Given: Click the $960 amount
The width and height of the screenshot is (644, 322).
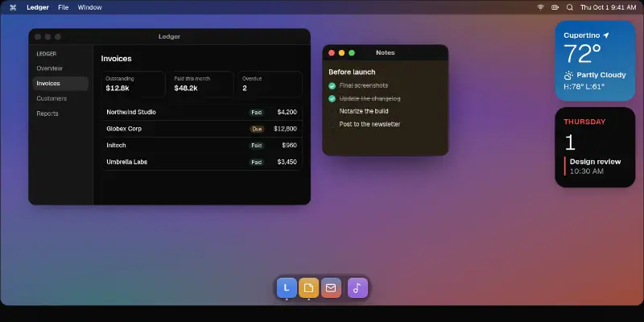Looking at the screenshot, I should [x=290, y=146].
